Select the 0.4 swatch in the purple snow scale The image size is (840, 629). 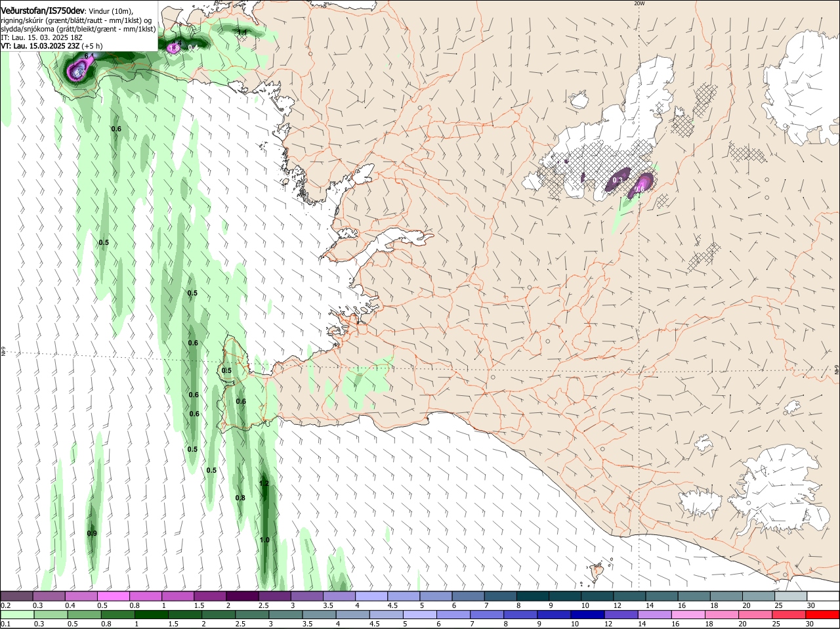tap(81, 596)
